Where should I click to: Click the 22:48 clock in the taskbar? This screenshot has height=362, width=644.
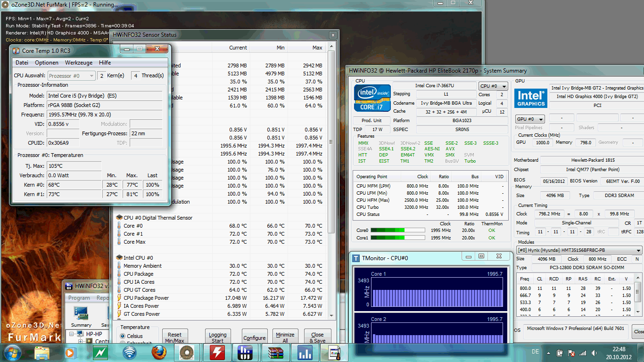[x=619, y=349]
